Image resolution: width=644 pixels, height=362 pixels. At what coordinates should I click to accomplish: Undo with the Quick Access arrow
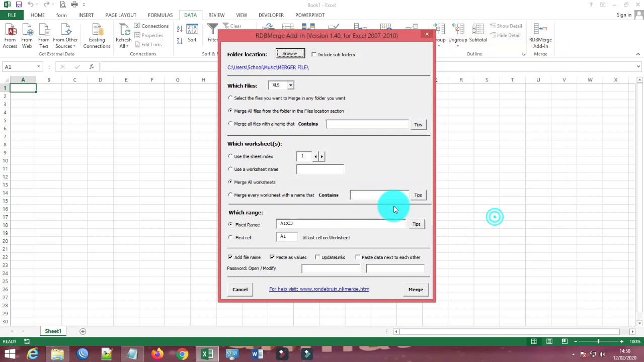click(30, 5)
